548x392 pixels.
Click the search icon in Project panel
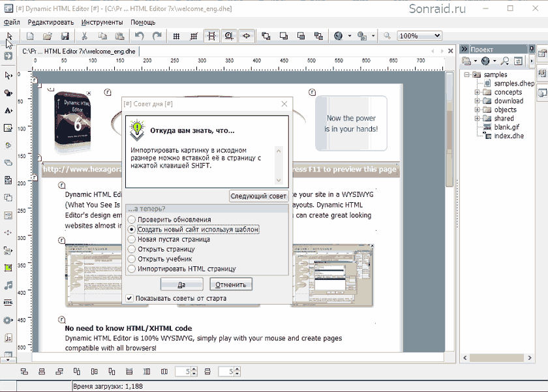(505, 61)
